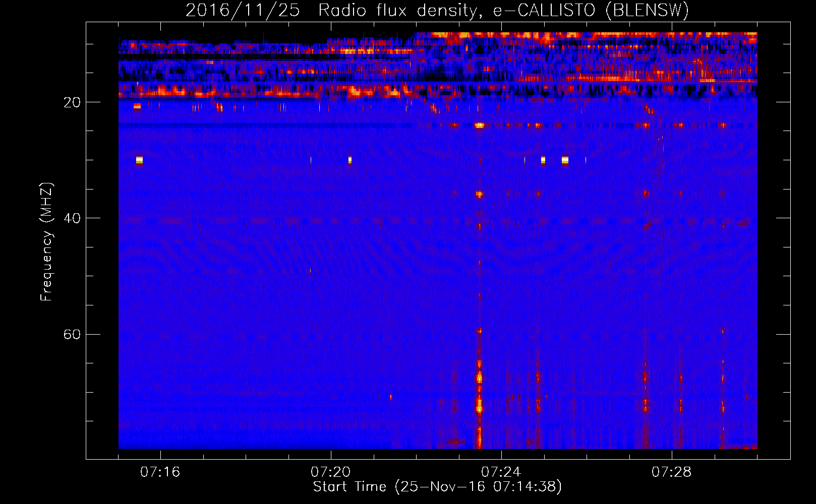Click the 07:16 time tick label

(x=160, y=472)
